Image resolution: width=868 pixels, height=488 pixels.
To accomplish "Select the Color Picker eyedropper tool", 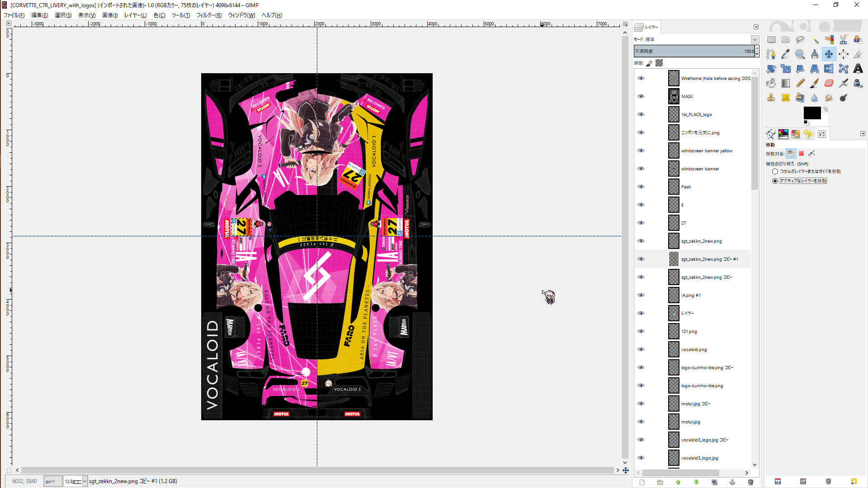I will [x=786, y=54].
